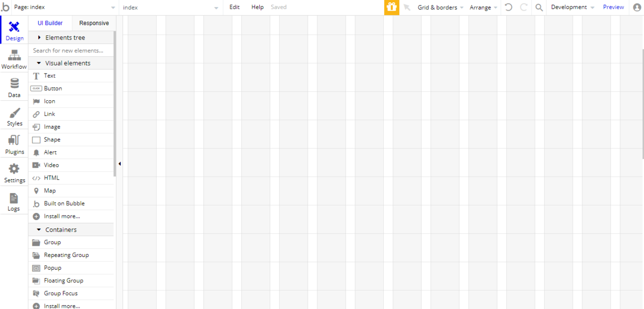This screenshot has height=309, width=644.
Task: Open the Arrange dropdown
Action: pyautogui.click(x=484, y=8)
